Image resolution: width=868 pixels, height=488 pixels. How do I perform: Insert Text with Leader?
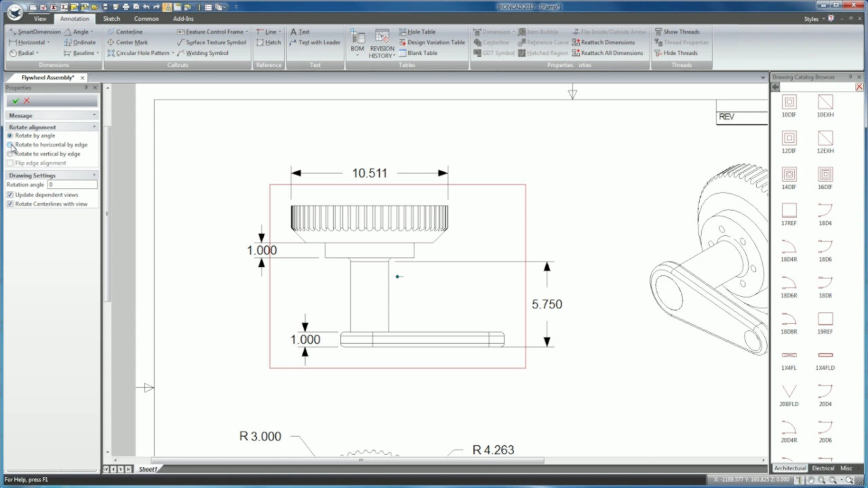[x=315, y=42]
